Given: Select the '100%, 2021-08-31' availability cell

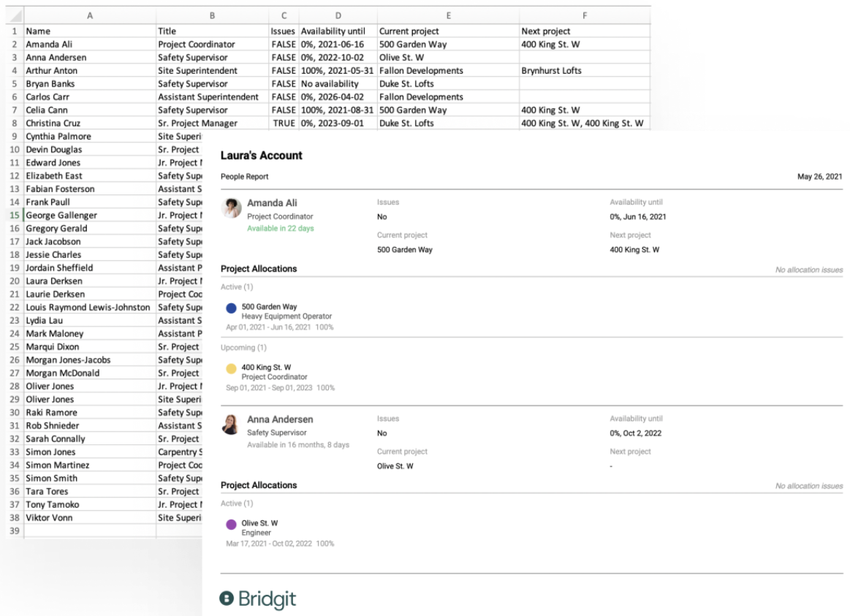Looking at the screenshot, I should pos(338,110).
